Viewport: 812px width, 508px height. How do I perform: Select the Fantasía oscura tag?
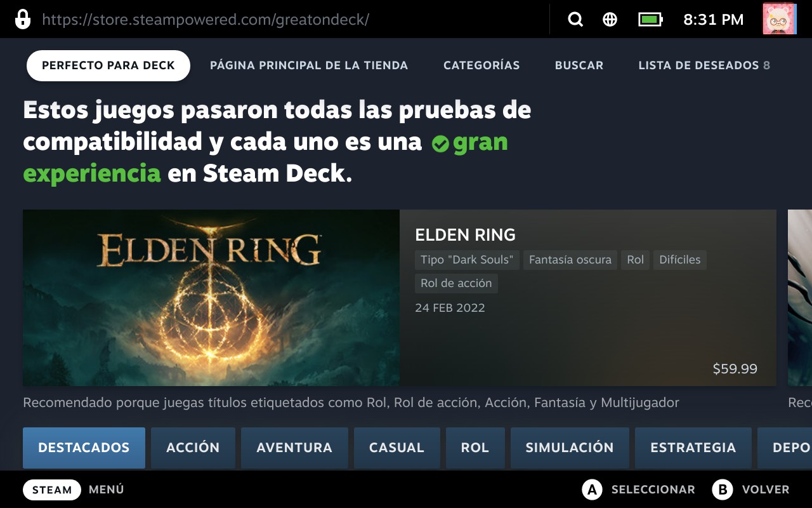click(x=570, y=260)
